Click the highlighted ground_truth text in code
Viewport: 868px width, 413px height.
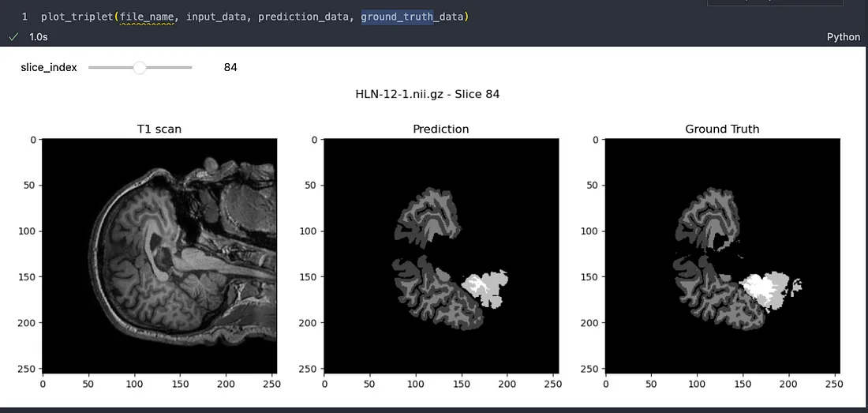point(397,17)
